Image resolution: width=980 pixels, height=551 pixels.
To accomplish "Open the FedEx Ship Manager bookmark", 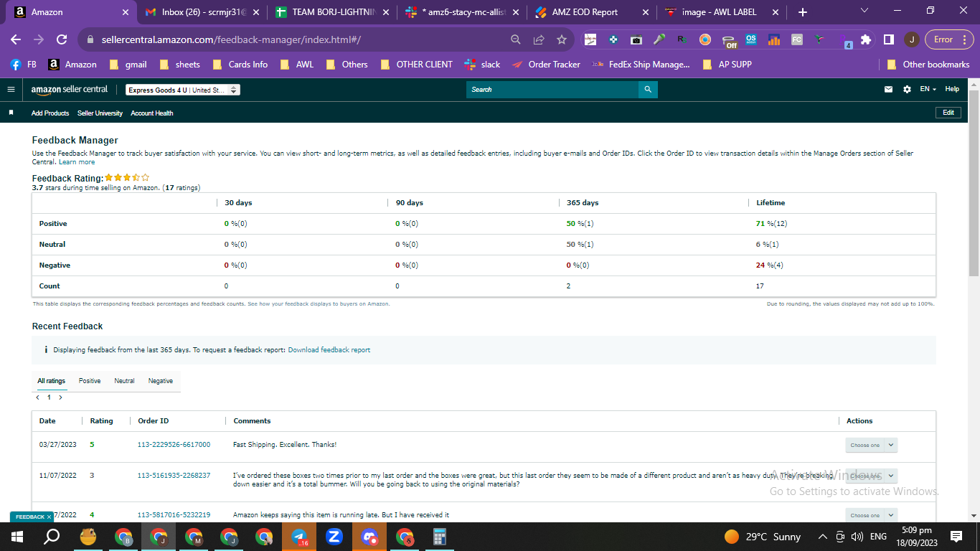I will click(641, 65).
